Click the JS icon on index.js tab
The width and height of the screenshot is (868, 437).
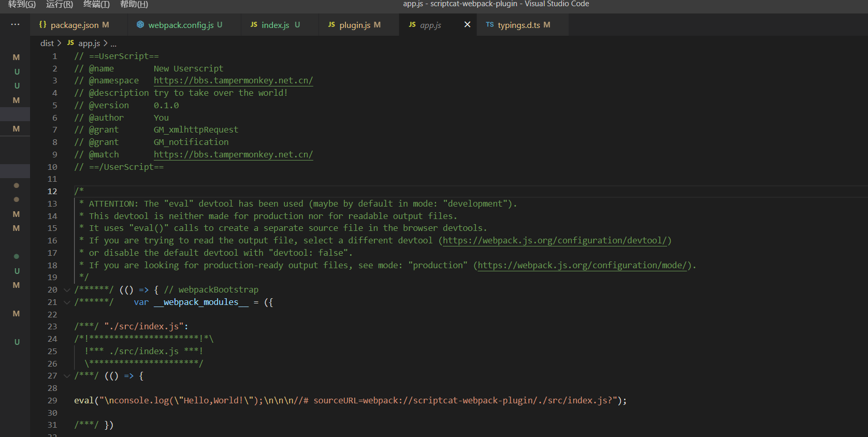254,24
